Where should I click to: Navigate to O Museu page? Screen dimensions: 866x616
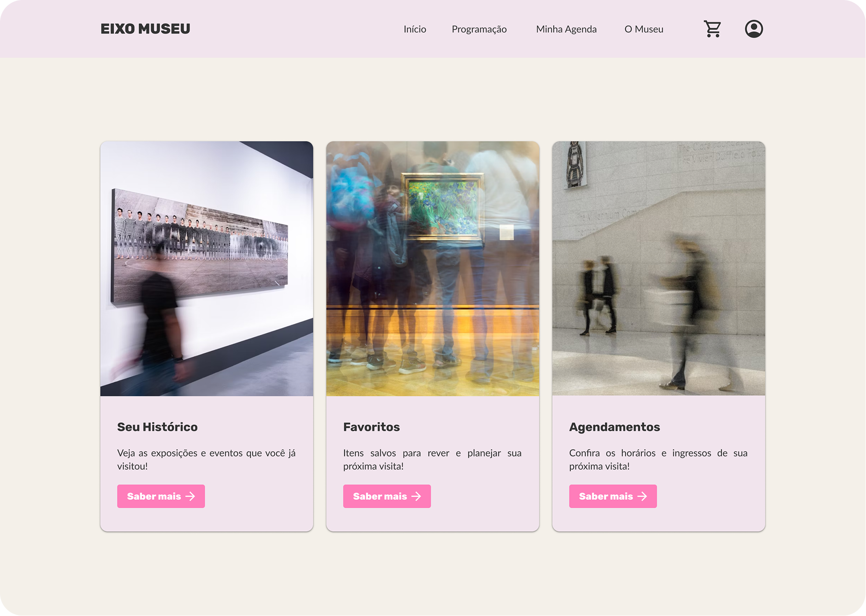[x=644, y=29]
